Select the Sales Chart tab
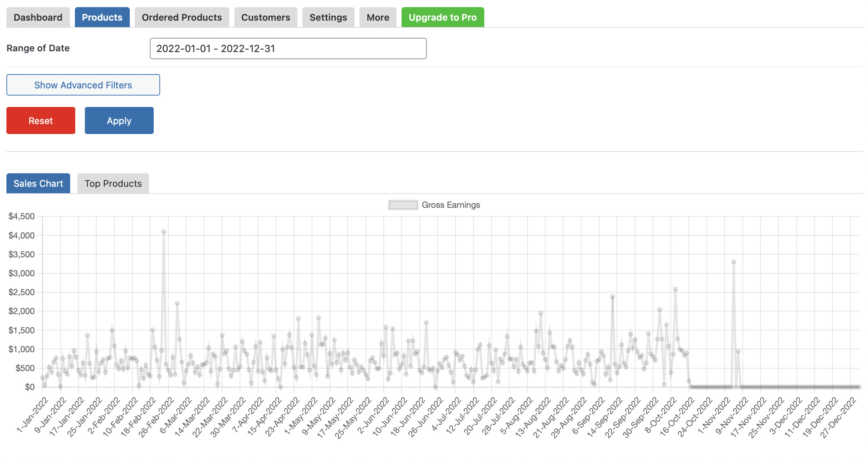 (x=38, y=184)
